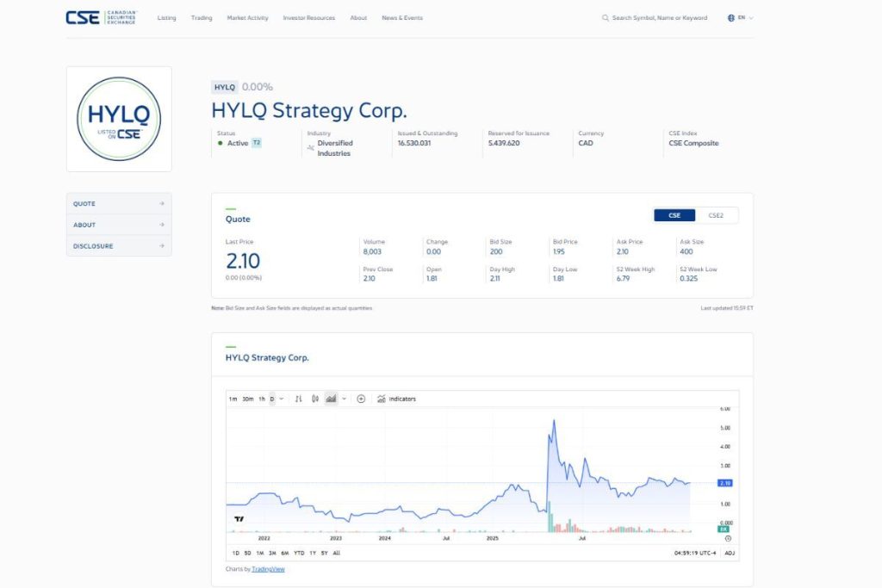Viewport: 882px width, 588px height.
Task: Expand the chart interval dropdown arrow
Action: (x=282, y=399)
